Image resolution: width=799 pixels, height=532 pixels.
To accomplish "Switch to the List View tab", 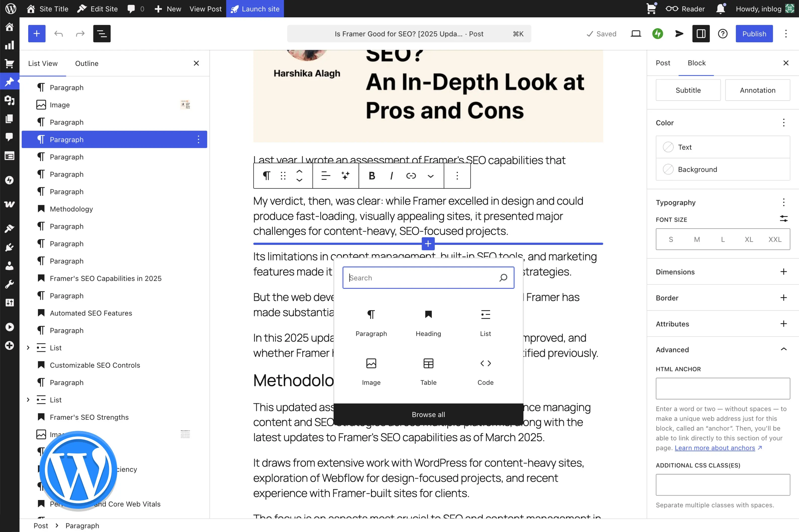I will point(43,63).
